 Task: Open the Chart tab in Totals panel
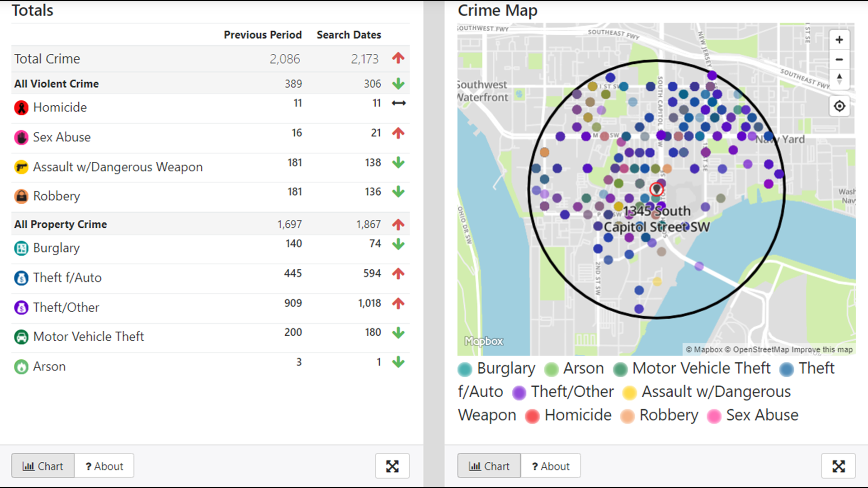[x=43, y=466]
